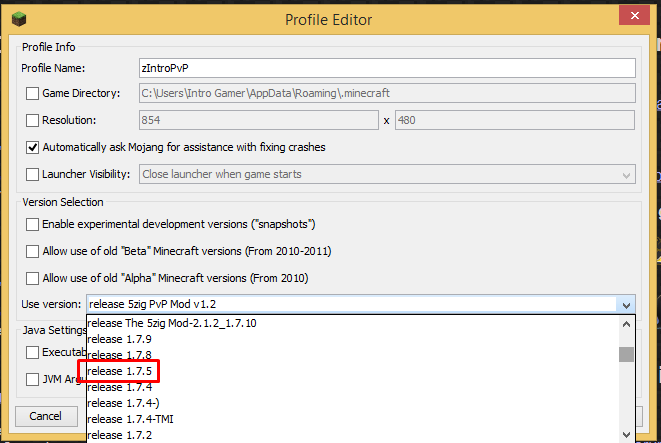Enable the Resolution checkbox

point(32,120)
